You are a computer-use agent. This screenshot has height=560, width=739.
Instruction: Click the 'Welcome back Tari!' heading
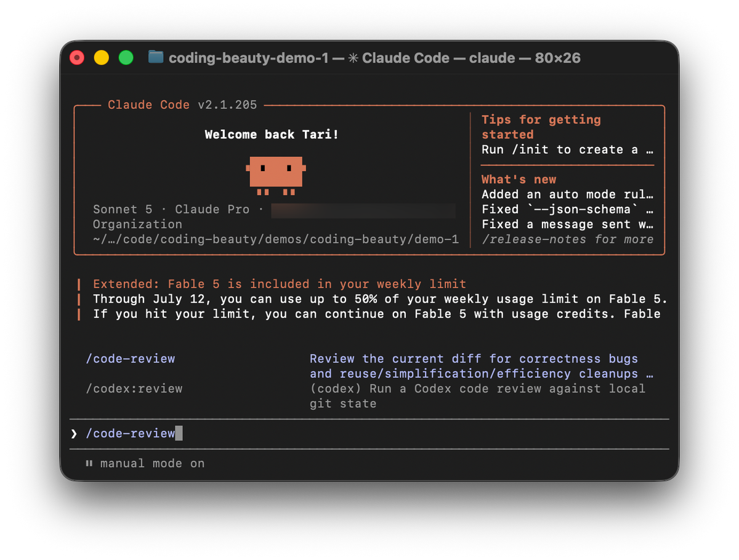tap(272, 134)
